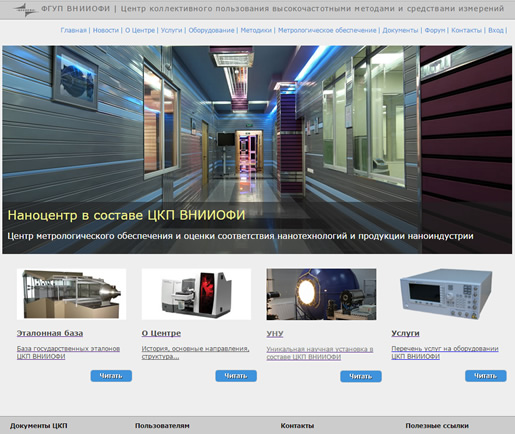
Task: Open the Эталонная база heading link
Action: (50, 333)
